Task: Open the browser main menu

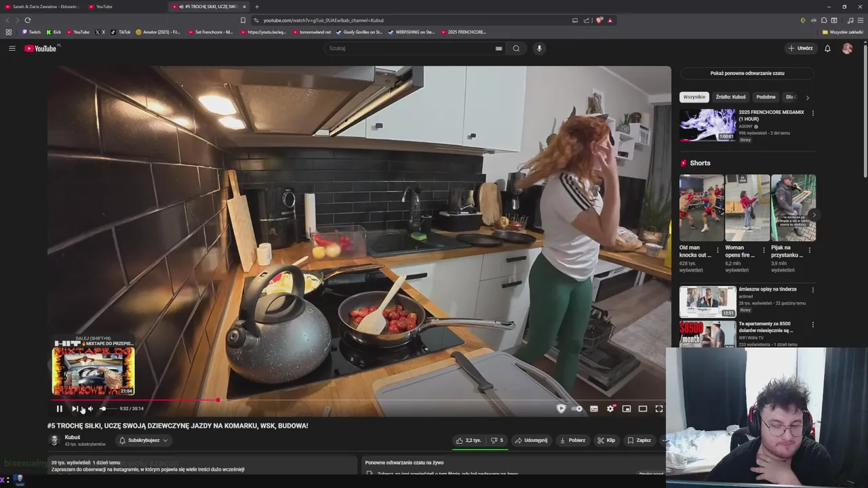Action: tap(861, 20)
